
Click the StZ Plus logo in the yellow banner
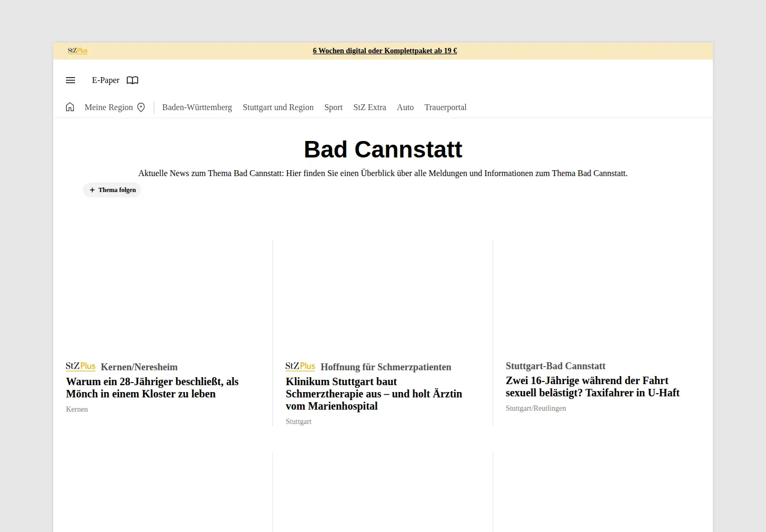coord(77,51)
